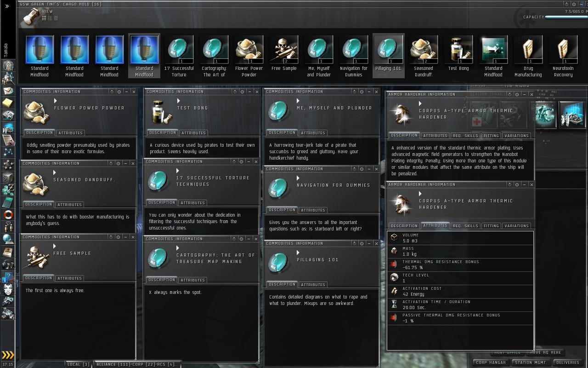Click the Corp Hangar button
Viewport: 588px width, 368px height.
coord(491,362)
